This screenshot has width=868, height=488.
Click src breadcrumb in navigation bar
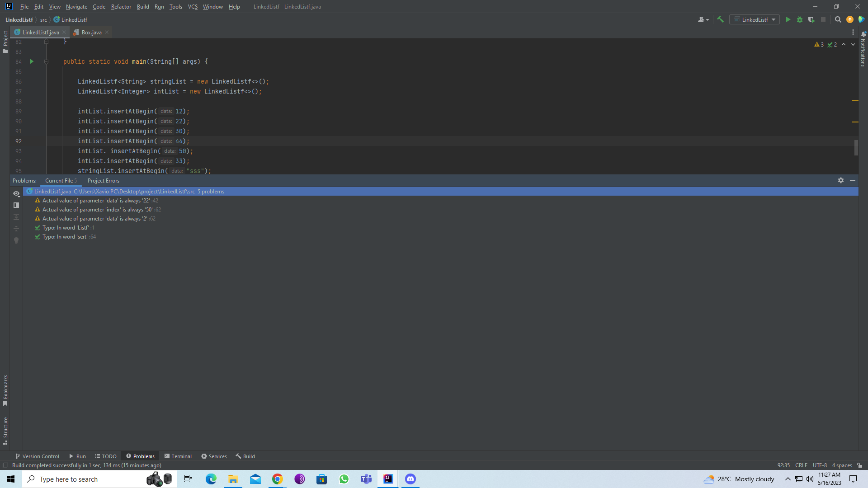pos(43,20)
